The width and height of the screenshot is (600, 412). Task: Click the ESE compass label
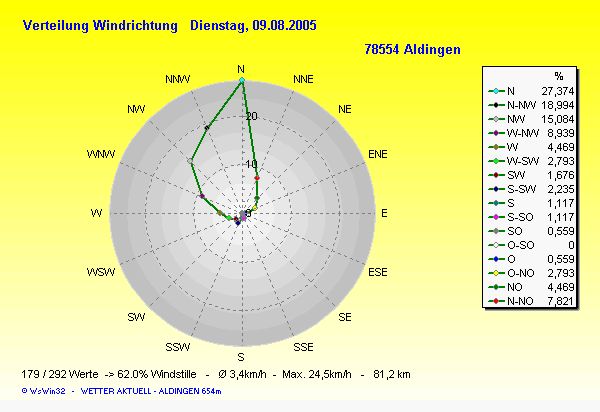pos(378,272)
